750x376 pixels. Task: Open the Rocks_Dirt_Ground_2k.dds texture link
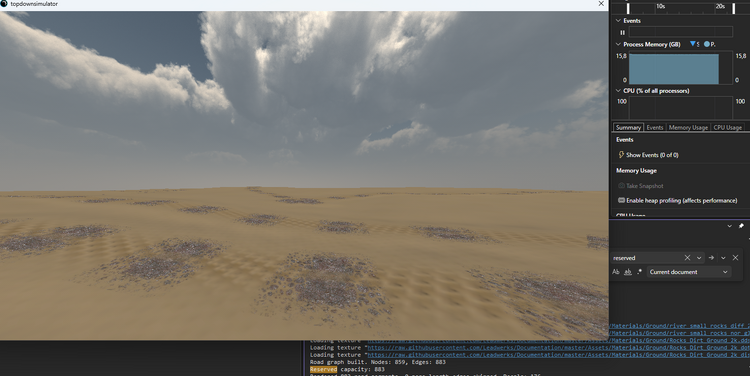[679, 341]
